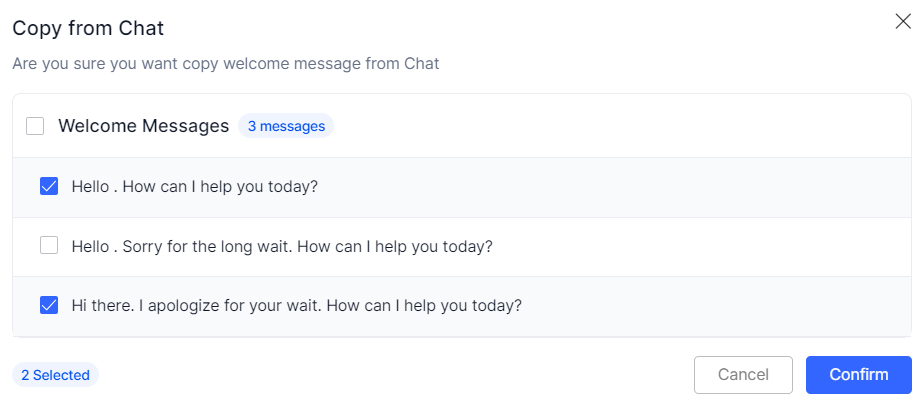This screenshot has height=405, width=924.
Task: Click blank area of third message row
Action: [x=720, y=306]
